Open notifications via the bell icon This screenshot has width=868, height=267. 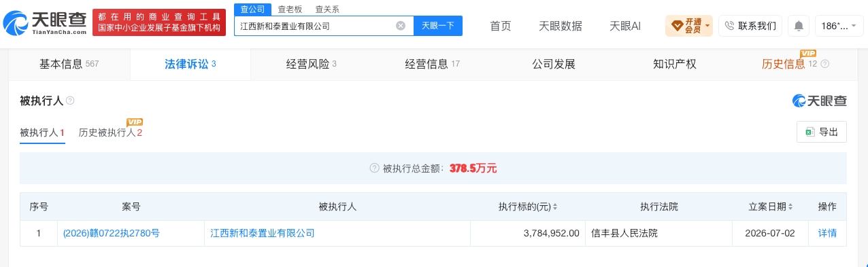pyautogui.click(x=799, y=26)
